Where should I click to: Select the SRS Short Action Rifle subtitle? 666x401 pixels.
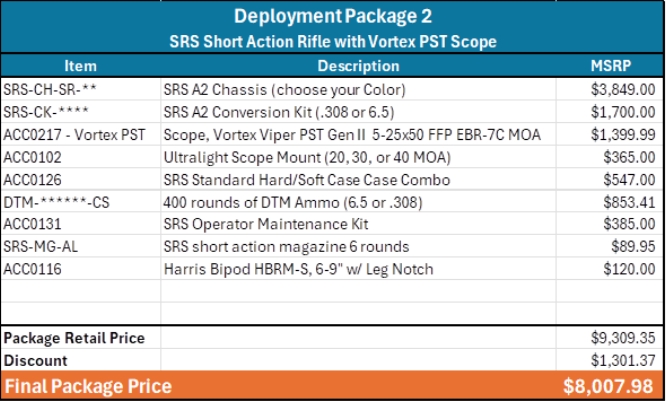(x=333, y=42)
